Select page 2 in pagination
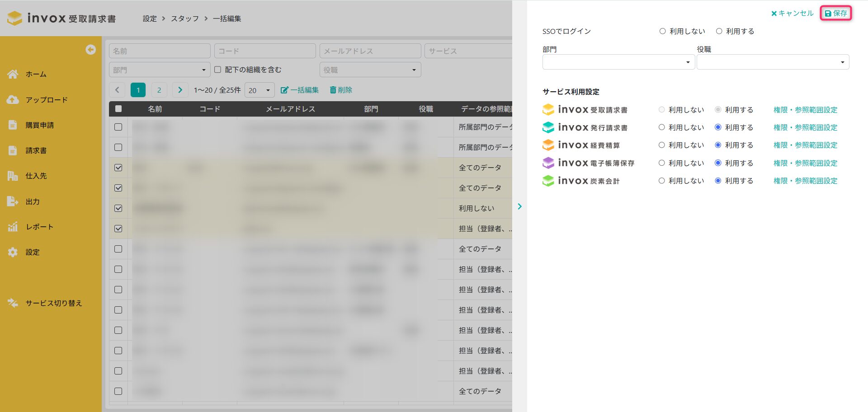Viewport: 868px width, 412px height. point(159,90)
